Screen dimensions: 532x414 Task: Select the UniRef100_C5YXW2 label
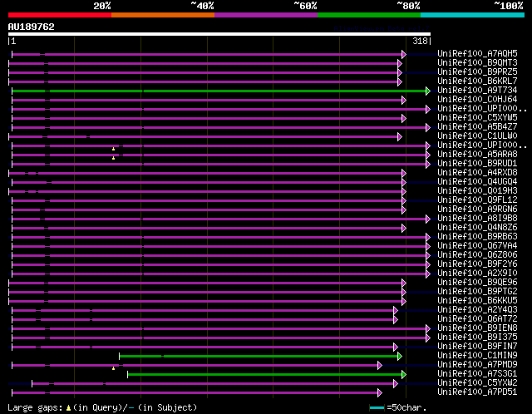click(x=477, y=383)
